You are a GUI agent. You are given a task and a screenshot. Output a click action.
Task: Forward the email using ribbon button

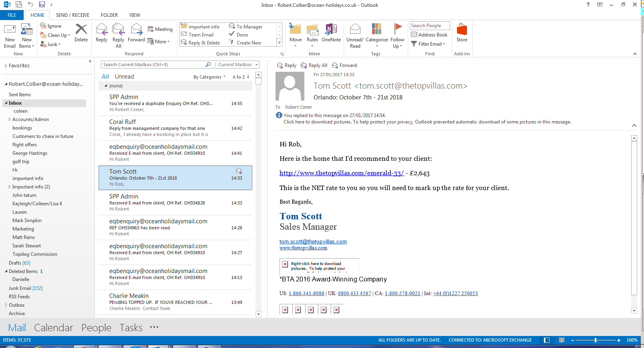pyautogui.click(x=136, y=33)
